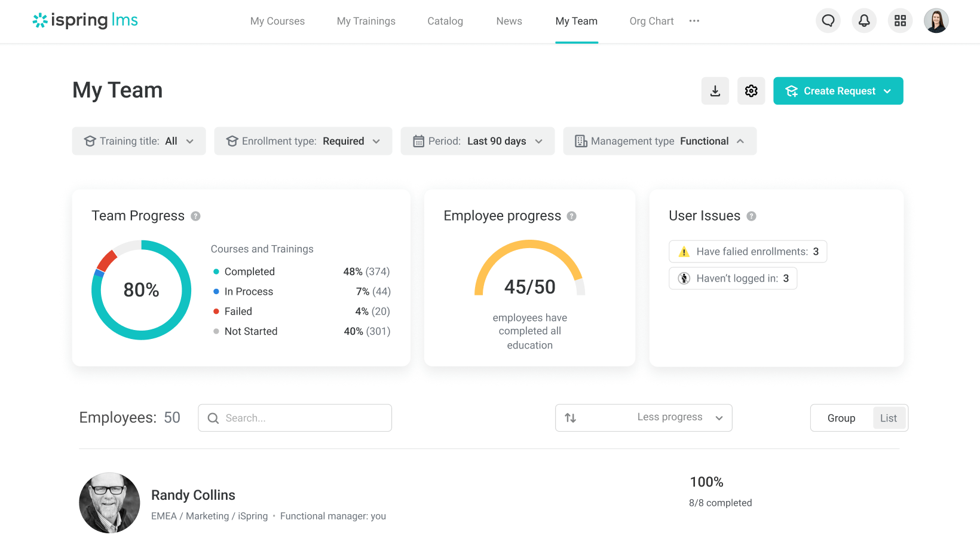Click the failed enrollments warning icon
The height and width of the screenshot is (550, 980).
click(x=684, y=252)
